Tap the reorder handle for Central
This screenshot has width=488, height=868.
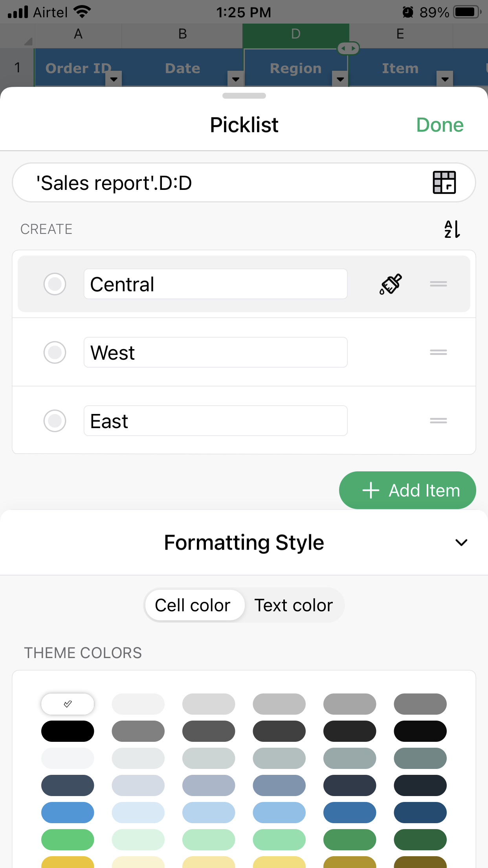click(438, 284)
